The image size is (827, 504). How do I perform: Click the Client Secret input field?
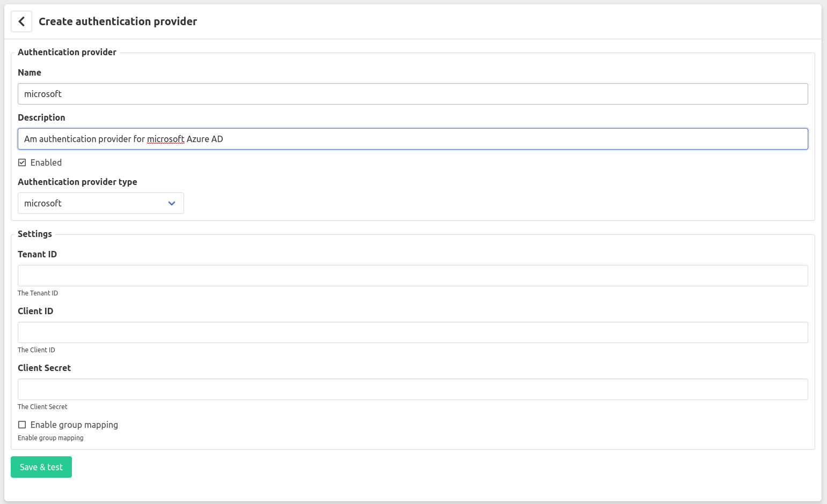pos(413,389)
